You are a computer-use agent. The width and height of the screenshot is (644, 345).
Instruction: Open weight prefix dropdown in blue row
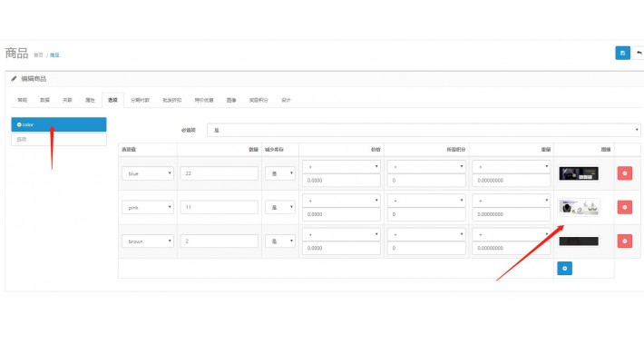click(x=512, y=166)
